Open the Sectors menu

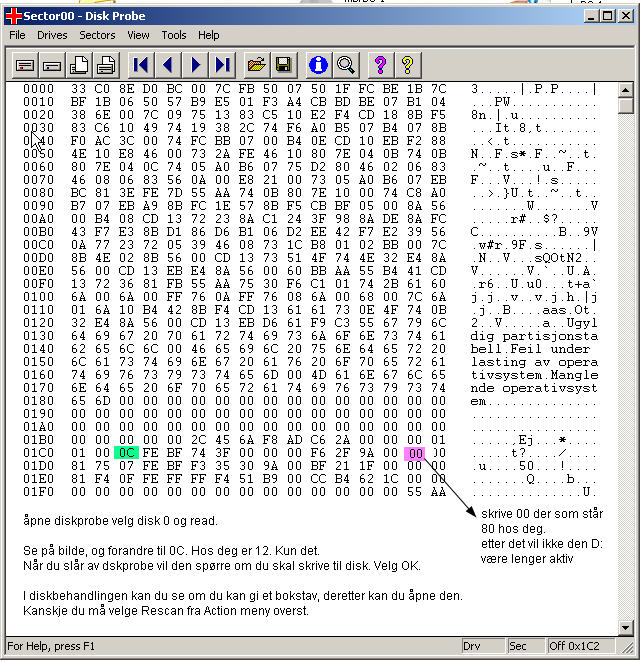pos(97,35)
